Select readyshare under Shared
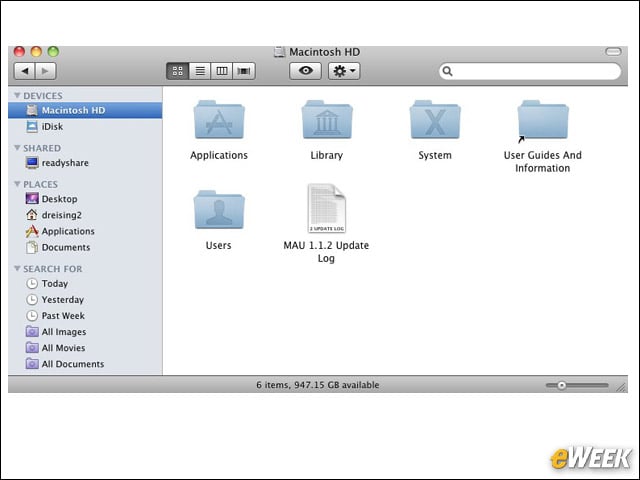640x480 pixels. pyautogui.click(x=85, y=163)
